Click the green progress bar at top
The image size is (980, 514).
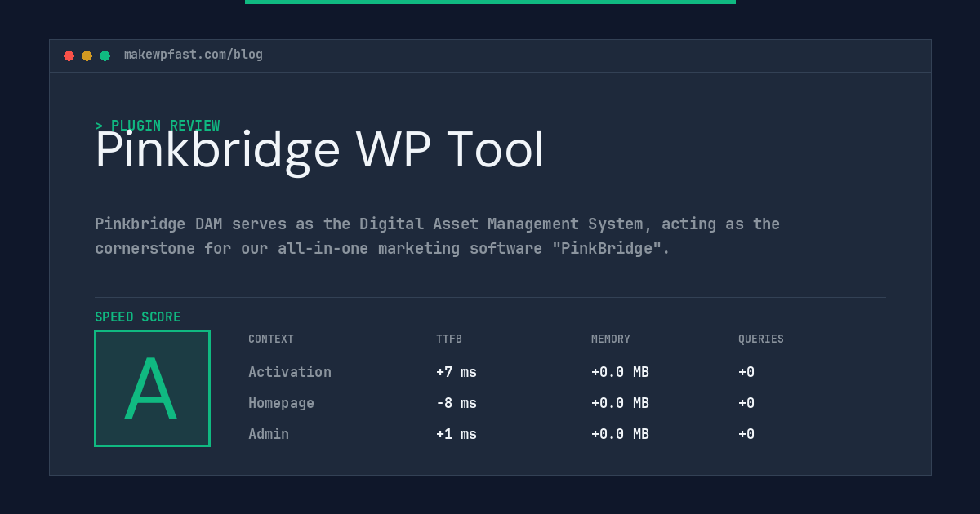coord(490,2)
